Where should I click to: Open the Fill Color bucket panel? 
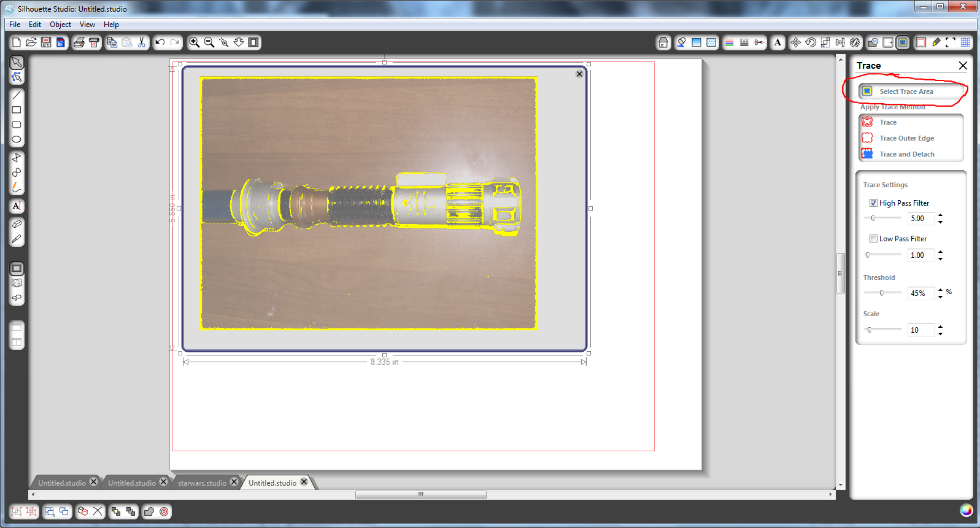click(681, 42)
